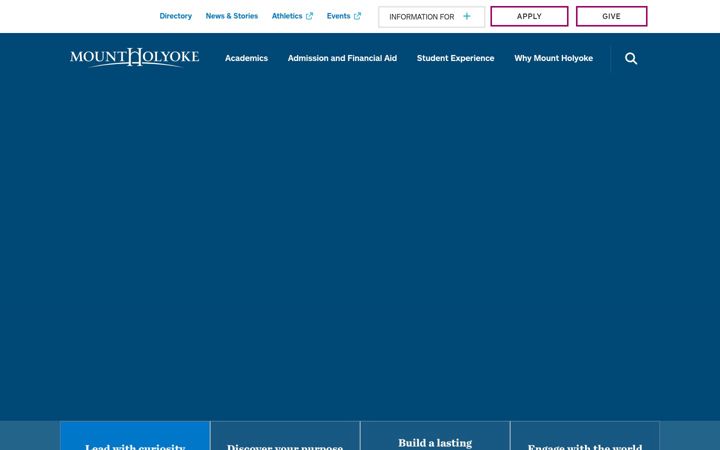Click the external link icon beside Events
The image size is (720, 450).
pos(357,16)
